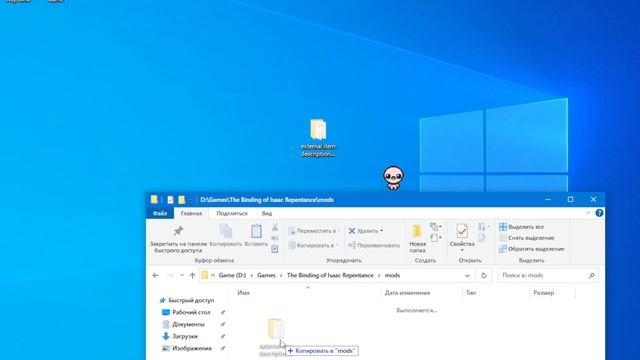This screenshot has height=360, width=640.
Task: Click Обратить выделение
Action: point(531,249)
